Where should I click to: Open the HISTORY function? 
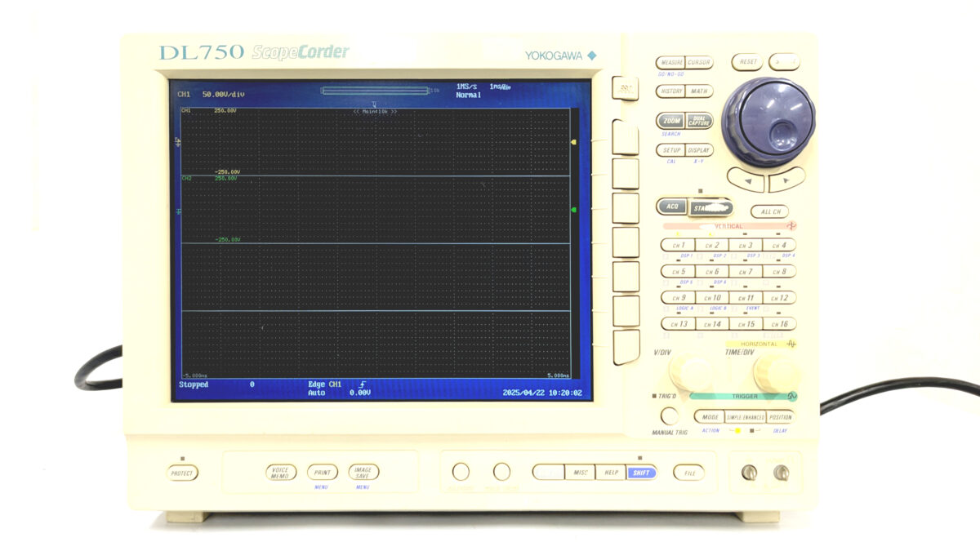coord(670,91)
